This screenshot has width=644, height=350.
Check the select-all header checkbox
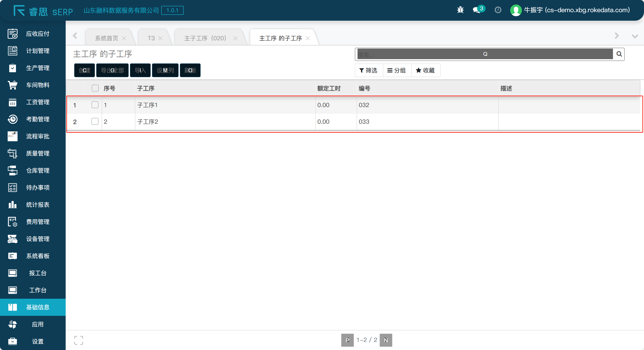pyautogui.click(x=95, y=88)
